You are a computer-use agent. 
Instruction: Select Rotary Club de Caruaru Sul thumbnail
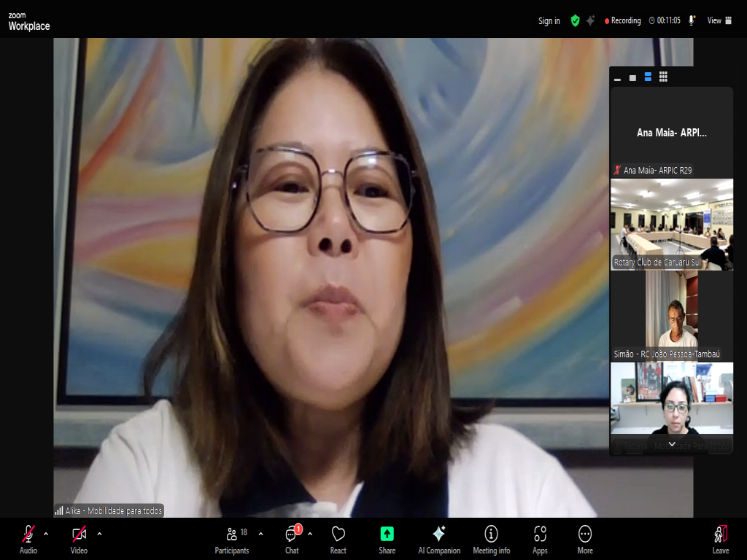671,225
